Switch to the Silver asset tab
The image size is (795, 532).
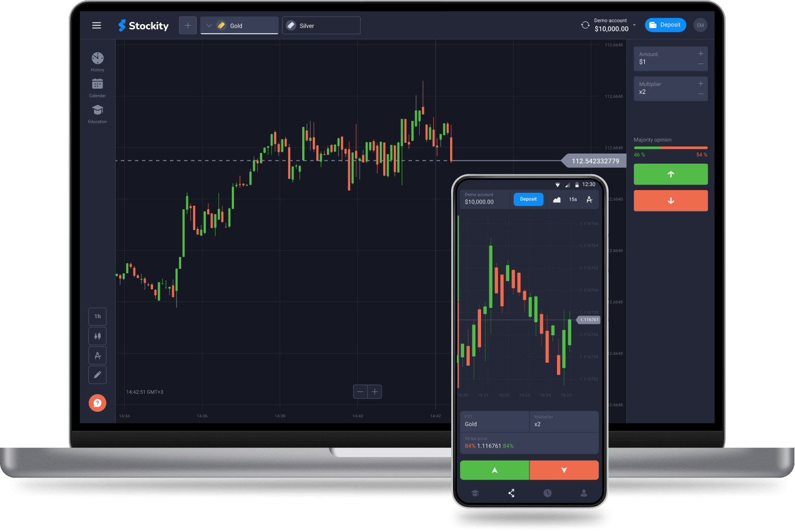pyautogui.click(x=321, y=25)
